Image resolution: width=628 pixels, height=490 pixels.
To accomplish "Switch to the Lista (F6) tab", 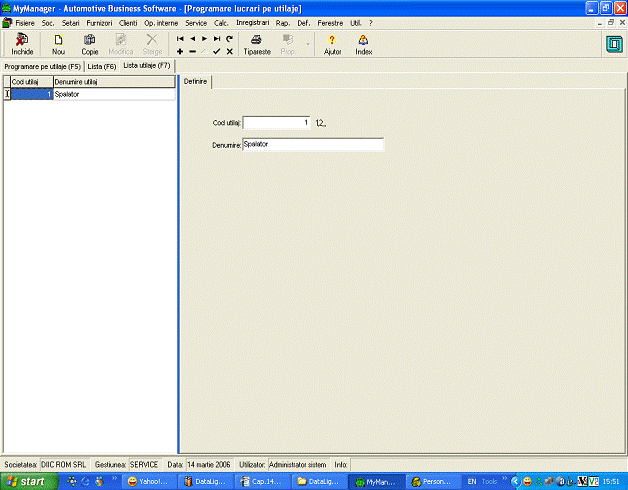I will [102, 66].
